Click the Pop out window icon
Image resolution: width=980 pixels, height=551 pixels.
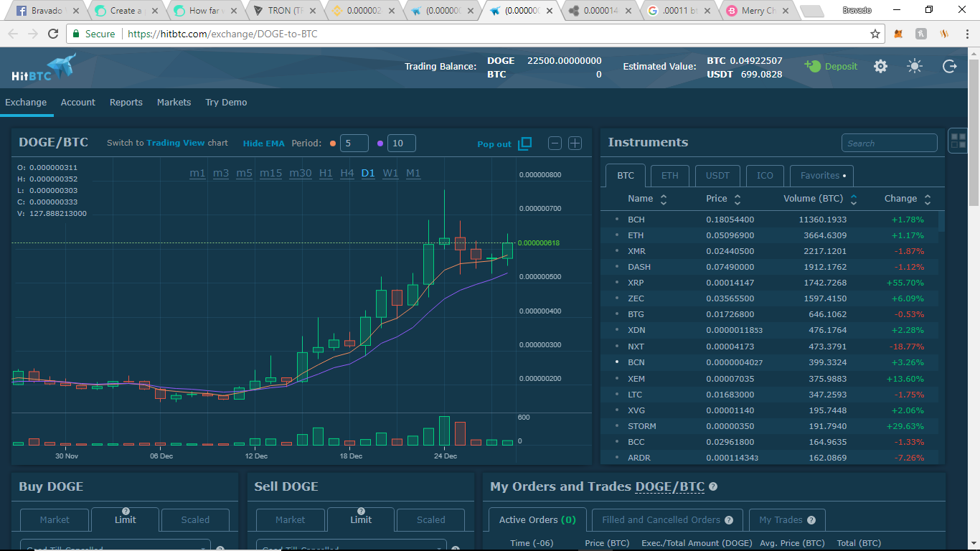[x=525, y=143]
